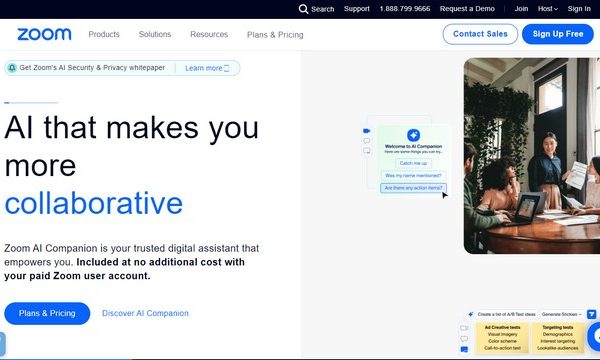Click the blue Plans & Pricing button

tap(47, 313)
